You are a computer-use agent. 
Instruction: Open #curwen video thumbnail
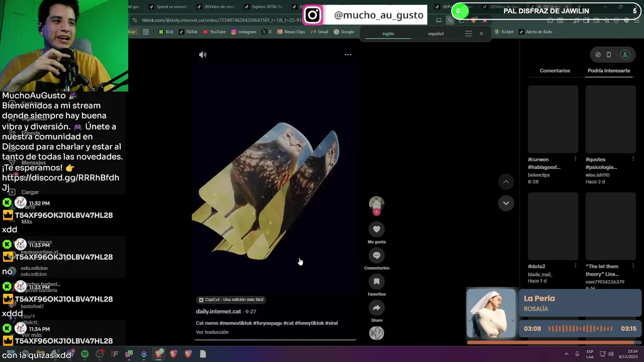(x=553, y=119)
